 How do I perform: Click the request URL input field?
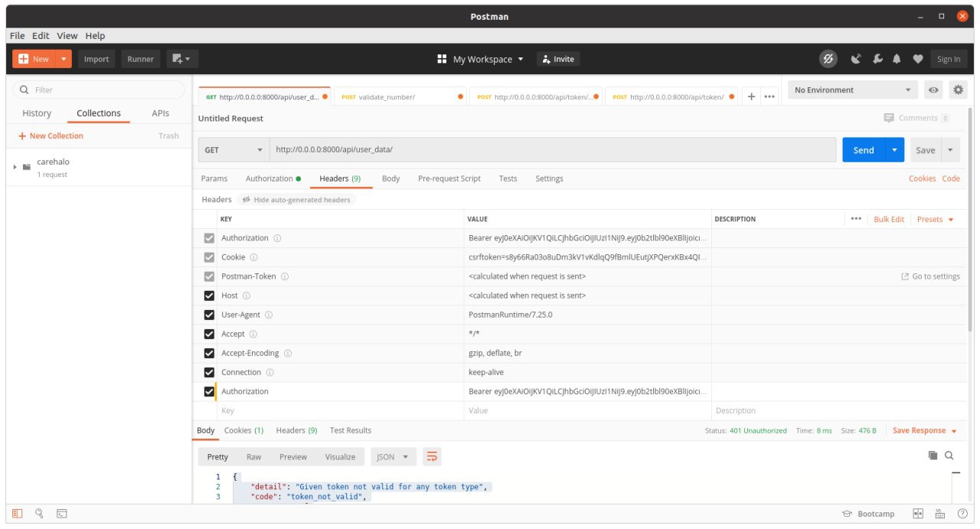pos(554,150)
